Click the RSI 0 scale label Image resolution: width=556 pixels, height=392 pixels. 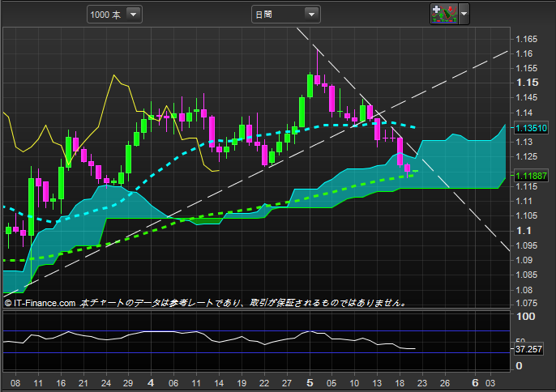click(x=519, y=365)
